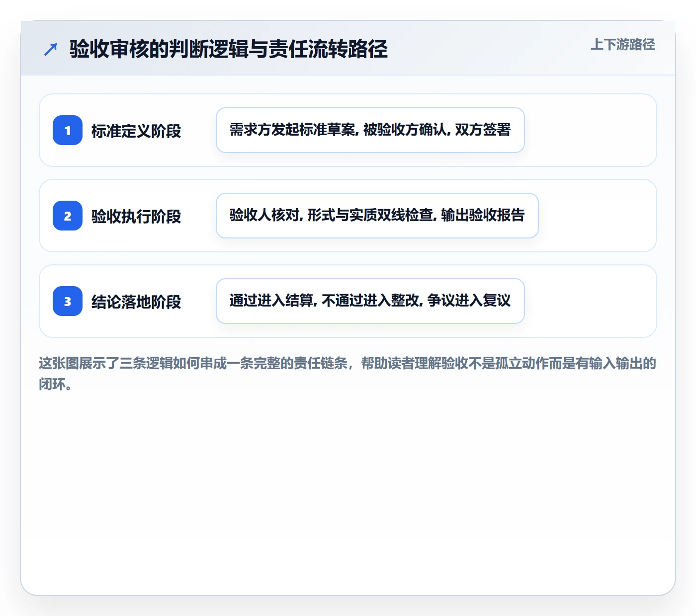Click the caption paragraph beginning 这张图展示了三条逻辑
Screen dimensions: 696x616
point(348,374)
